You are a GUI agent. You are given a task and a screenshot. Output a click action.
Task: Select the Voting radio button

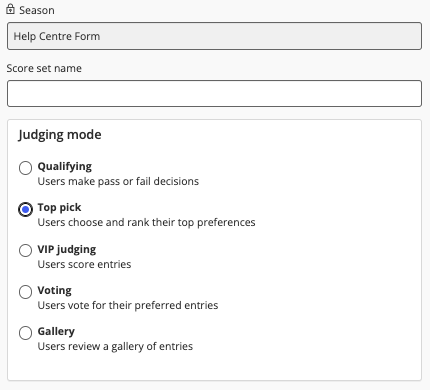click(25, 292)
